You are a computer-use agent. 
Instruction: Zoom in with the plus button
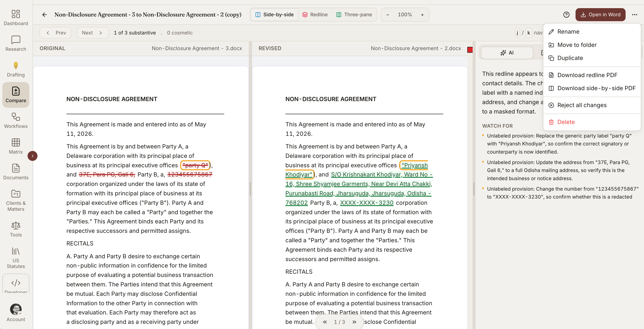(x=422, y=15)
